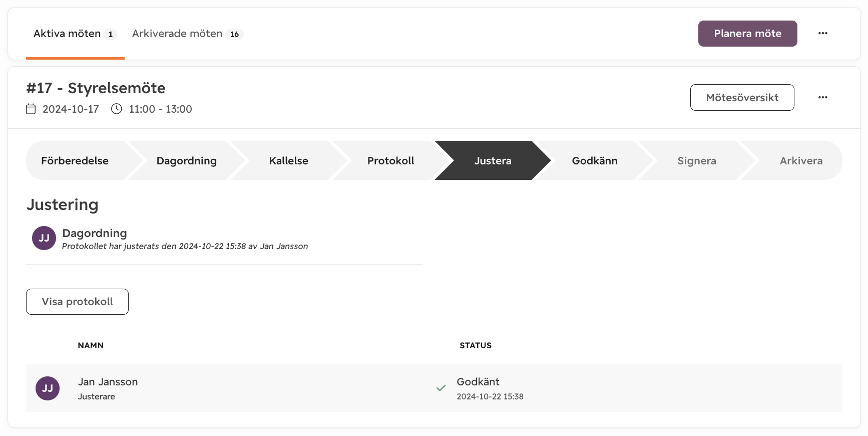
Task: Click the Mötesöversikt button
Action: click(x=742, y=98)
